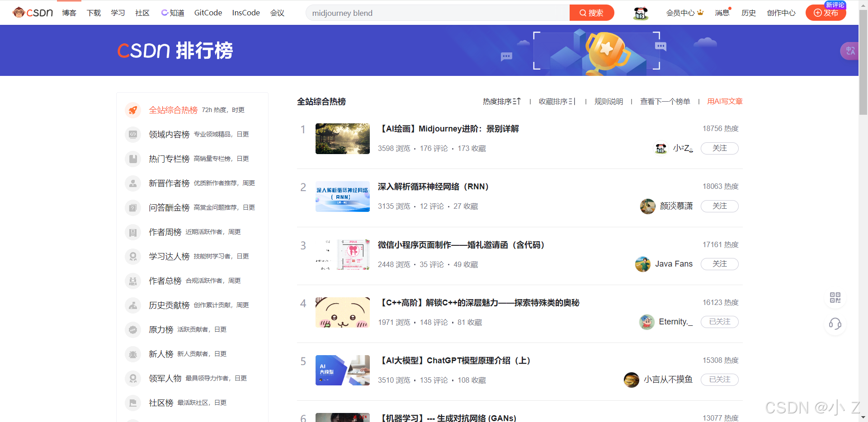Unfollow 小言从不摸鱼 via 已关注 button
The image size is (868, 422).
tap(719, 380)
